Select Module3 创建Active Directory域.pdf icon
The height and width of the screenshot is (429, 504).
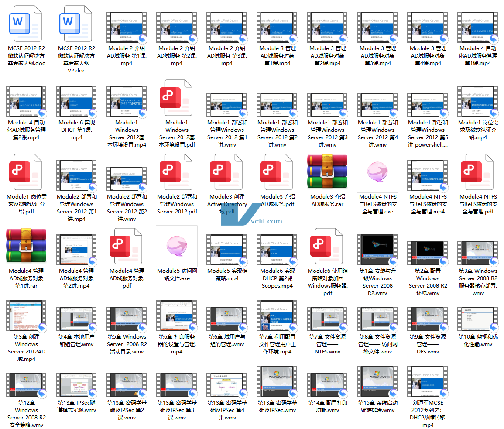(227, 172)
